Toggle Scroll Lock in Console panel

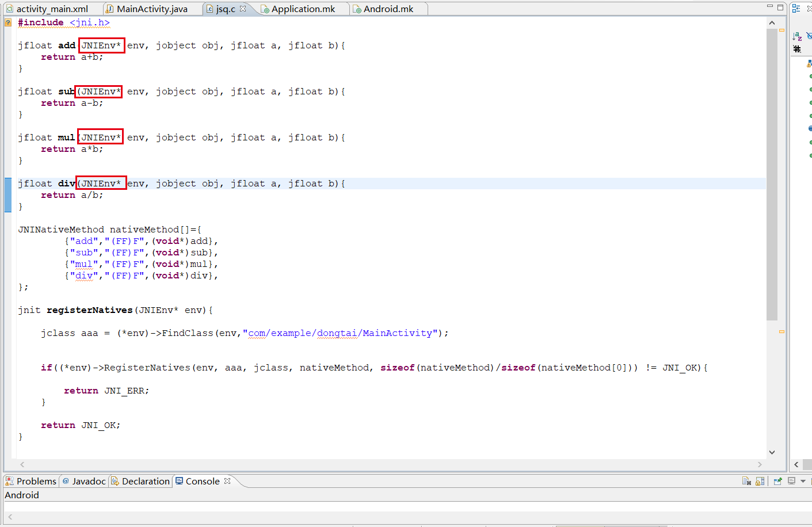pos(760,481)
